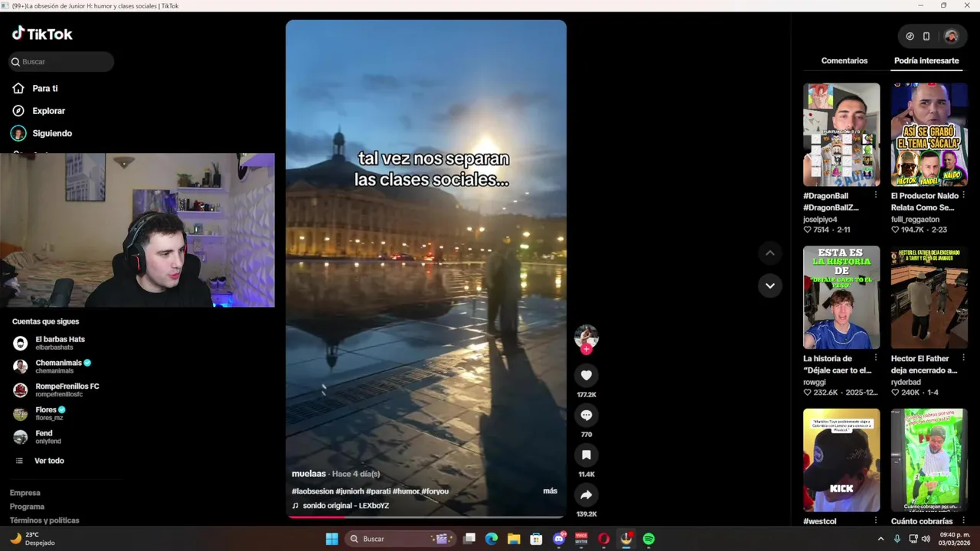
Task: Click the #juniorh hashtag
Action: click(x=350, y=491)
